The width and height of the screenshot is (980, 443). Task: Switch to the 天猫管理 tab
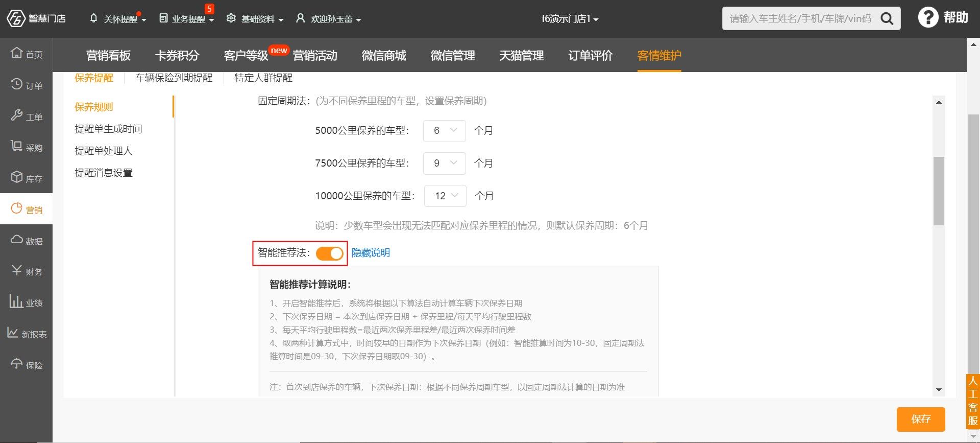(522, 55)
